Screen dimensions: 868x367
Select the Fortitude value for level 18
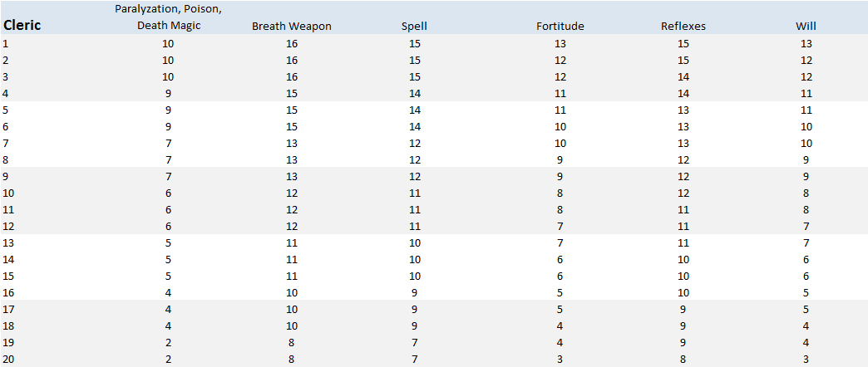(560, 325)
